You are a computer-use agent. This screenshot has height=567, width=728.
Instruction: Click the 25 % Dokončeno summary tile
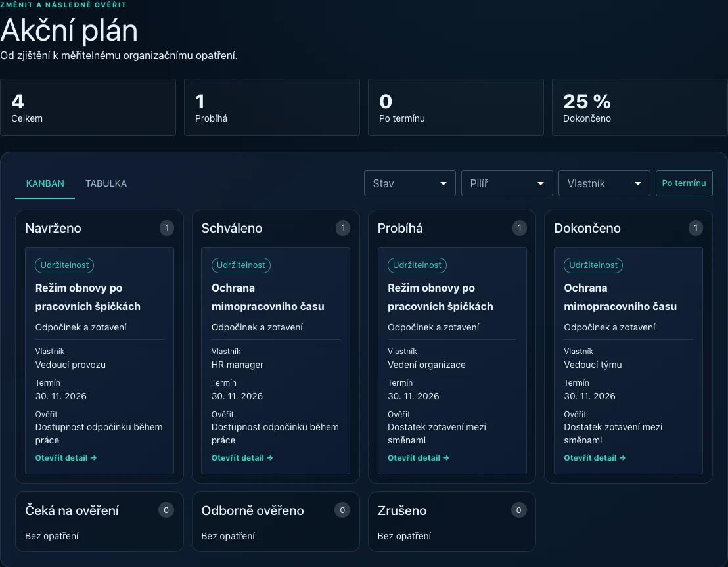pos(640,107)
